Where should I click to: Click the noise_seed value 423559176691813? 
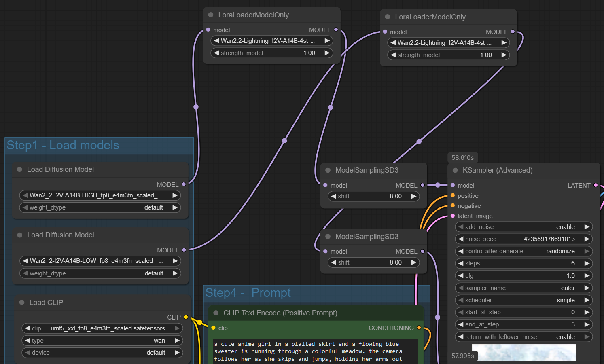point(549,239)
